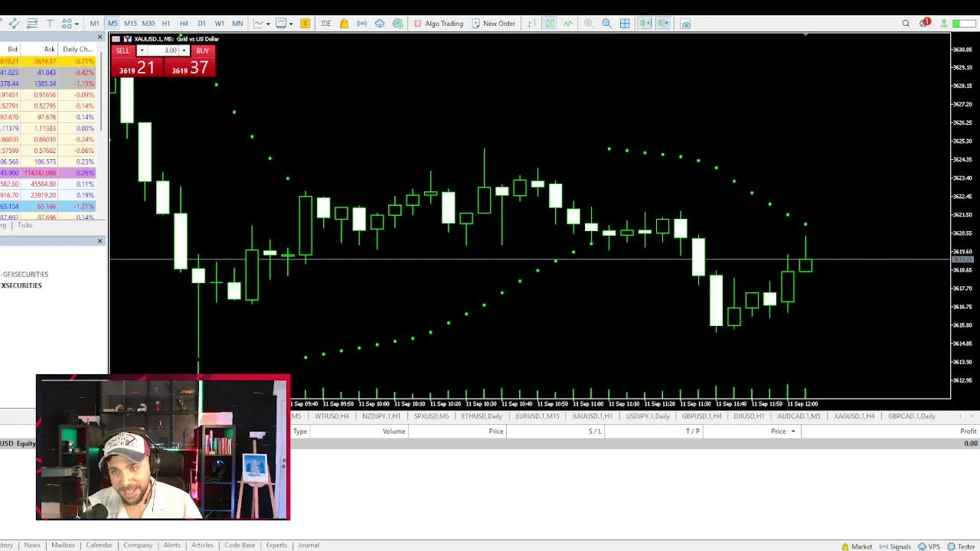Click the Daily Change column header
The image size is (980, 551).
pos(78,49)
